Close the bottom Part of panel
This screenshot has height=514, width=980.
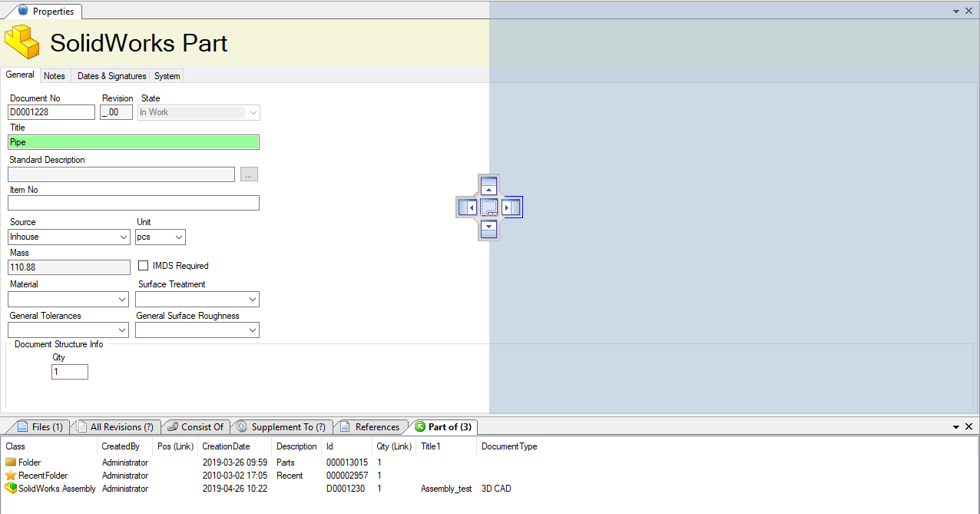pyautogui.click(x=969, y=426)
